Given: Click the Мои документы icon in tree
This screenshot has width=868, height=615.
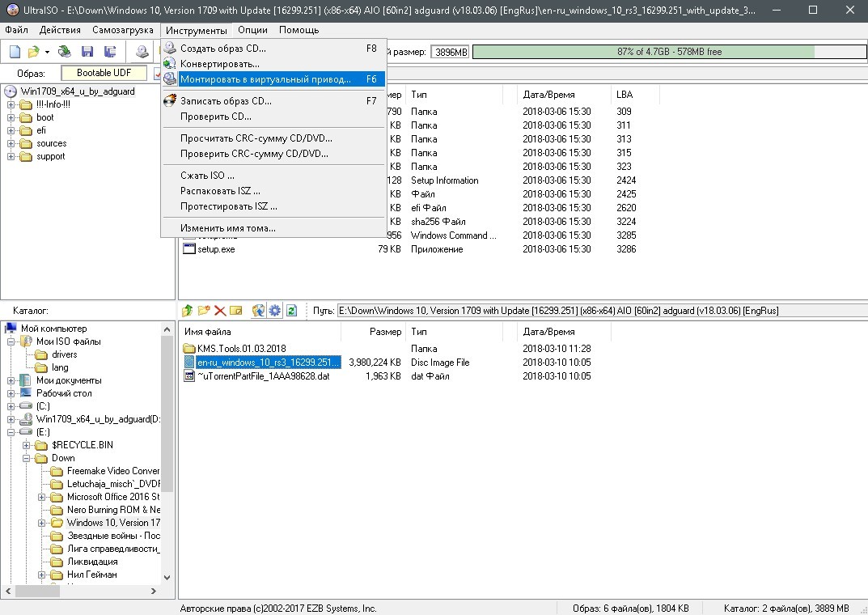Looking at the screenshot, I should [x=26, y=380].
